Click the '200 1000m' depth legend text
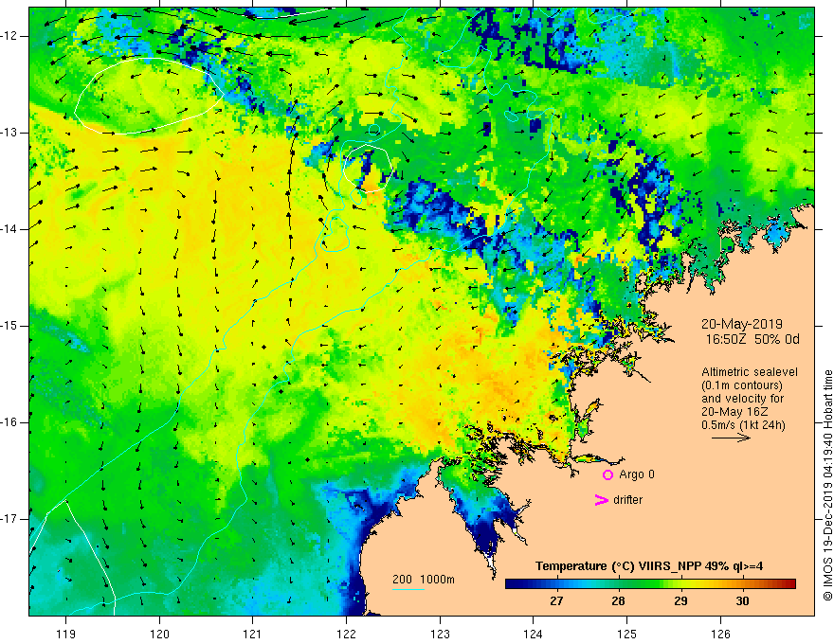834x644 pixels. coord(424,580)
